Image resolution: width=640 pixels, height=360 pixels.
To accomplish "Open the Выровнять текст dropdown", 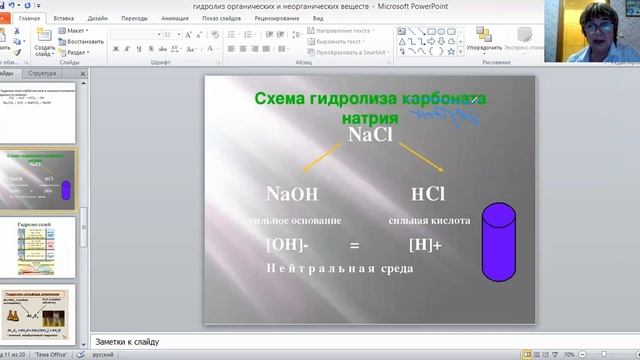I will (336, 42).
